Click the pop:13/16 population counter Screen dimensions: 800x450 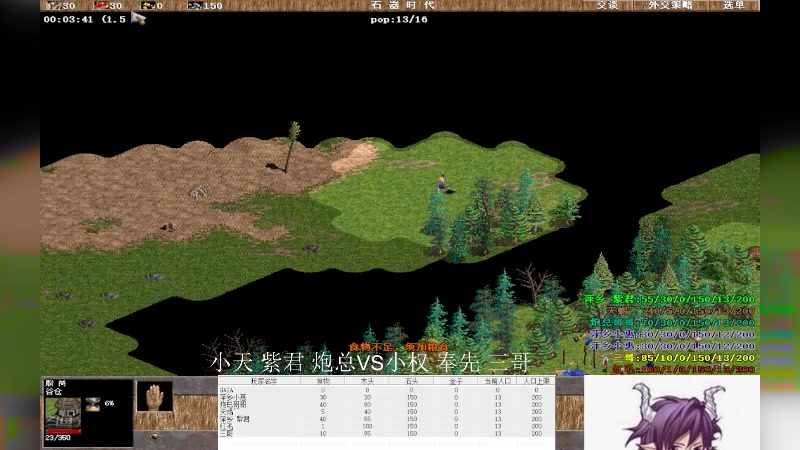click(399, 19)
